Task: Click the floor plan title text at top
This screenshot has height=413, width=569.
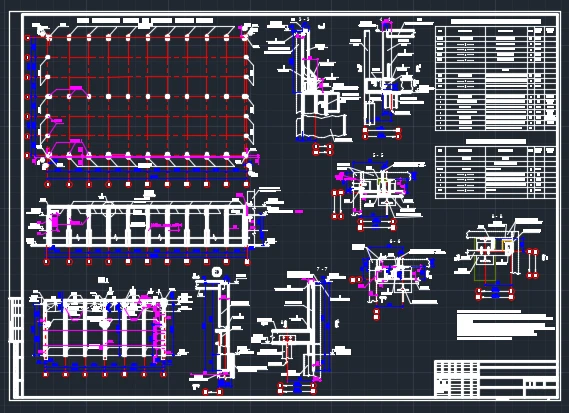Action: [145, 21]
